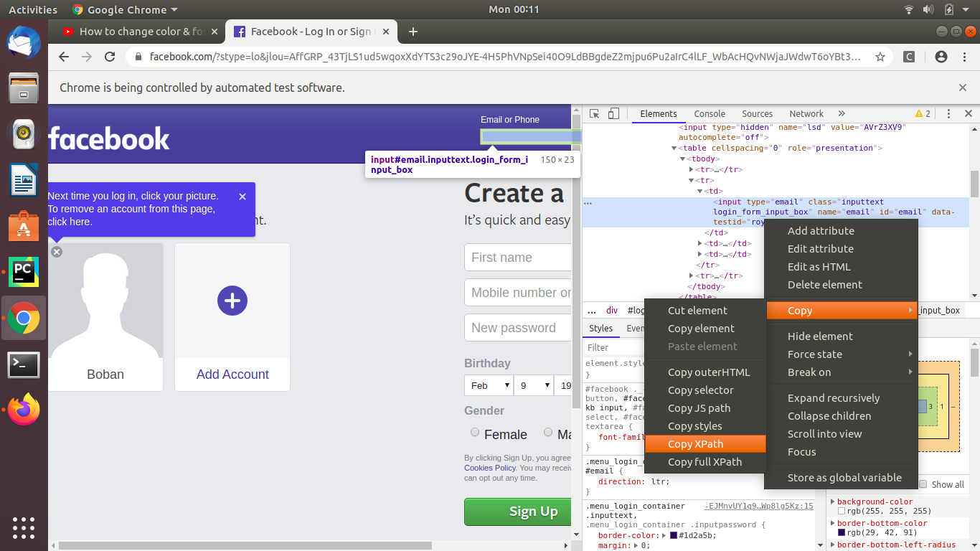This screenshot has height=551, width=980.
Task: Click the New password input field
Action: (518, 328)
